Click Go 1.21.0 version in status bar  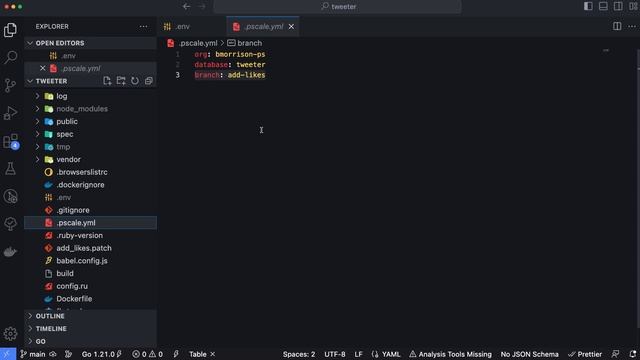102,354
